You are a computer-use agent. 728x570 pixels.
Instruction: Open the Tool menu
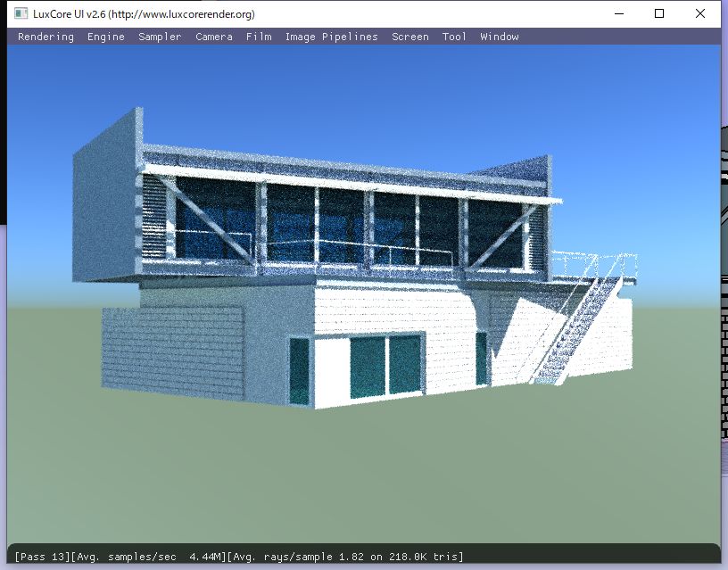454,37
